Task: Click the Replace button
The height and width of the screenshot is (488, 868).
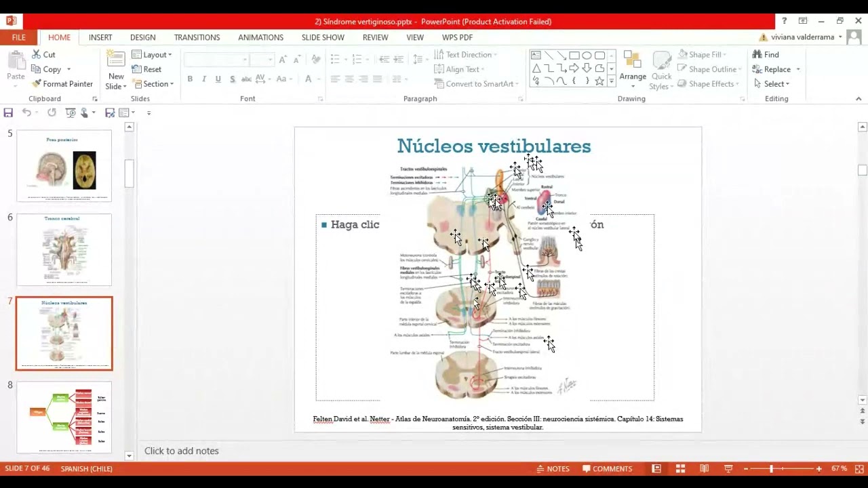Action: click(776, 69)
